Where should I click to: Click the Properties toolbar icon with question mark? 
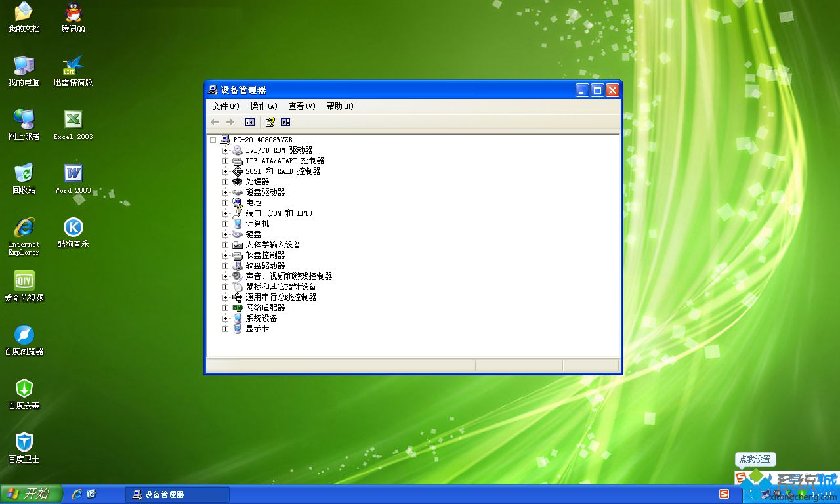click(x=270, y=122)
